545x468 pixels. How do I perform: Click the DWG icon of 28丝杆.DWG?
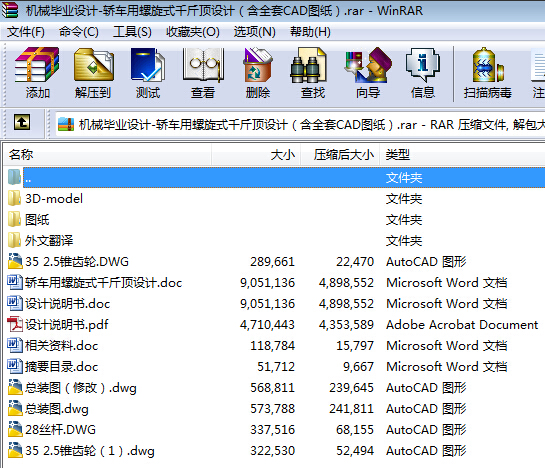click(x=15, y=429)
